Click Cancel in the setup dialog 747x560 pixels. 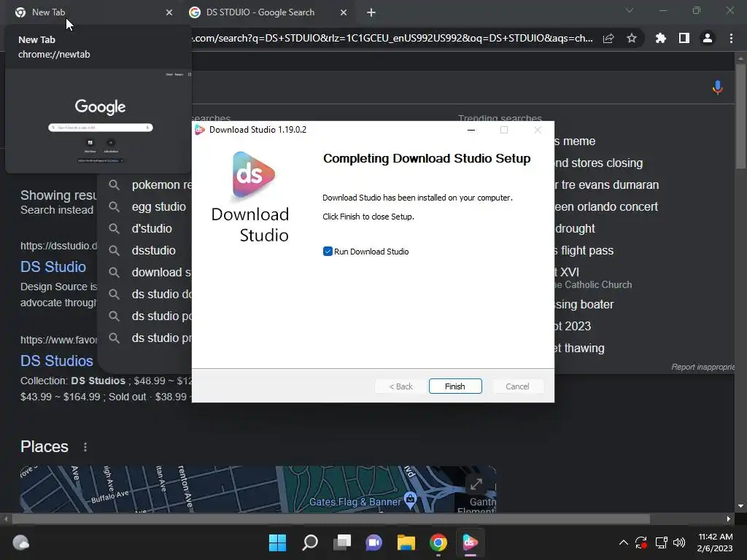517,386
